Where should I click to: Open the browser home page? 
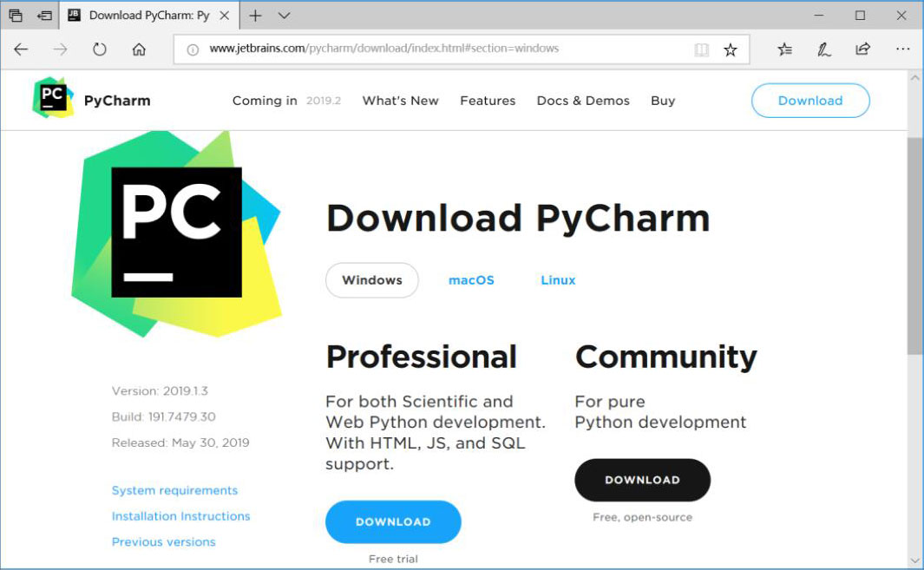[x=139, y=49]
